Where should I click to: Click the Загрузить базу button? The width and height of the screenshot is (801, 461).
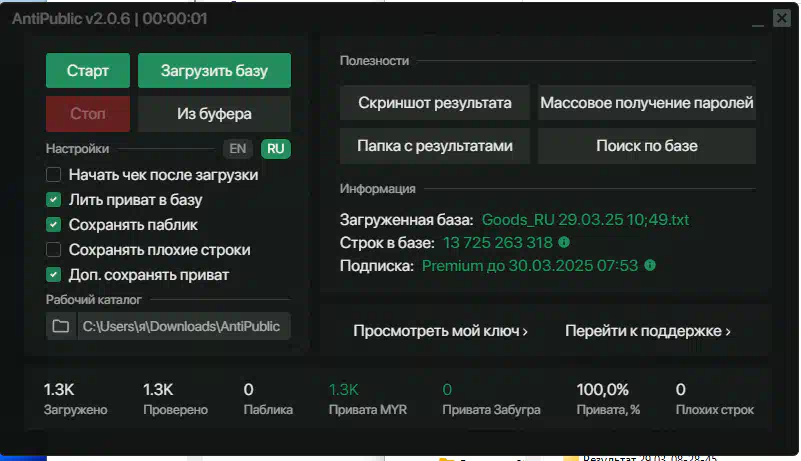214,71
